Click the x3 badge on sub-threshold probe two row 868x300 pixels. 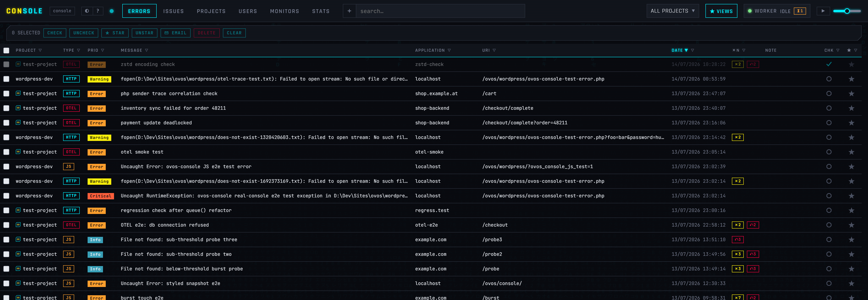coord(738,254)
